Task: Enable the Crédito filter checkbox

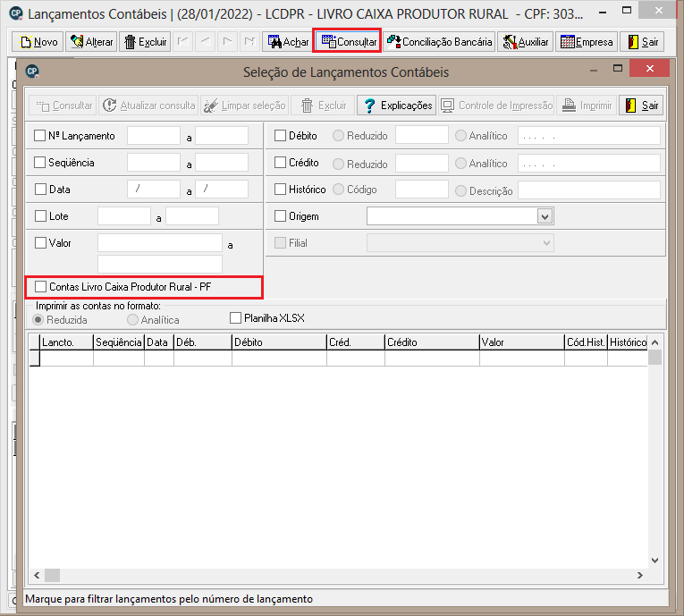Action: coord(280,163)
